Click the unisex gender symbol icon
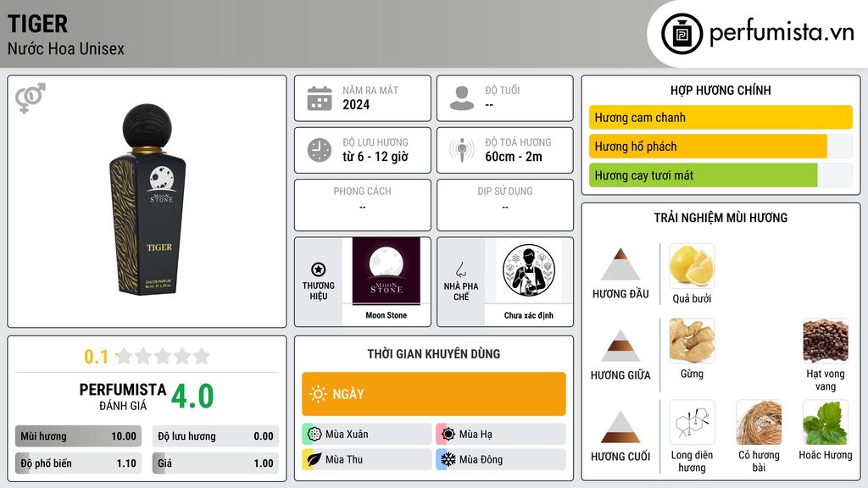 tap(31, 97)
